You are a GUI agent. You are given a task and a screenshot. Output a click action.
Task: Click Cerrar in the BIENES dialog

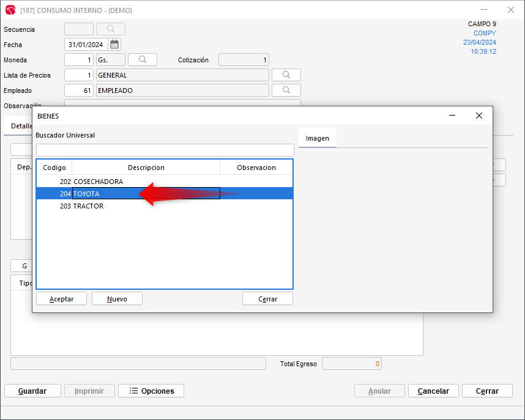click(x=267, y=299)
